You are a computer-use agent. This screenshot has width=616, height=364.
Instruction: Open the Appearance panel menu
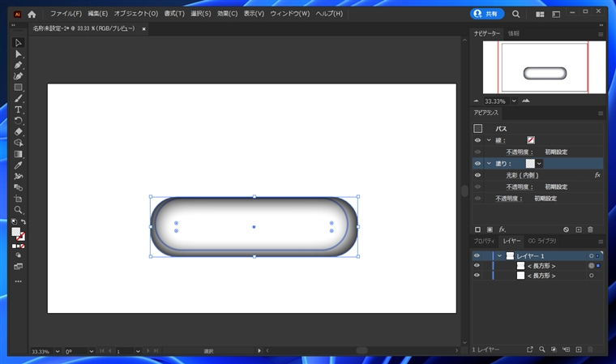601,113
